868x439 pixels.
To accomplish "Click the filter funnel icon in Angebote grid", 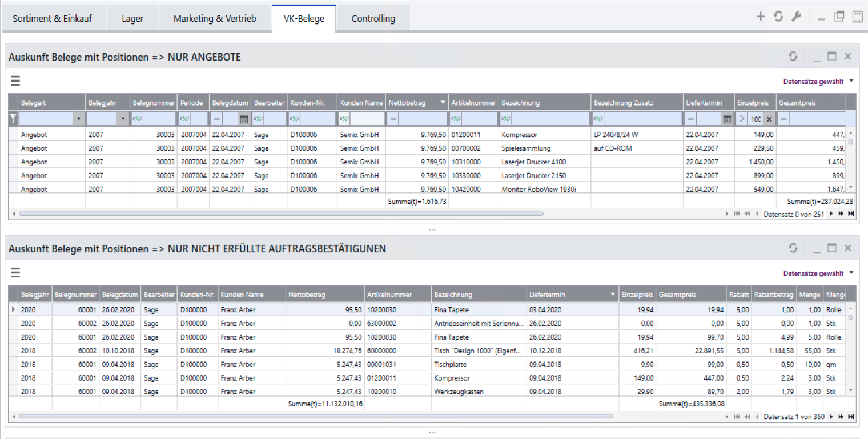I will pos(13,119).
